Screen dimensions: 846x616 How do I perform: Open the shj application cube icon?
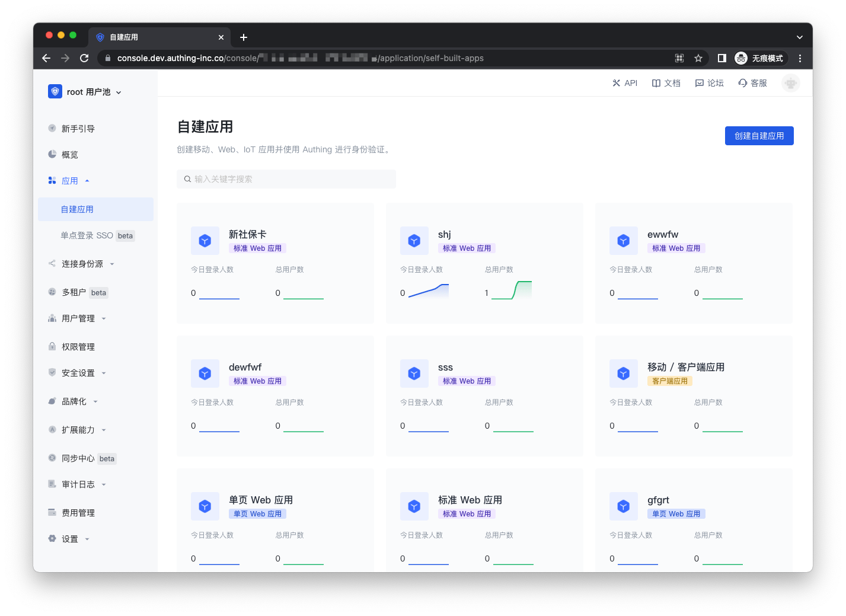click(414, 241)
